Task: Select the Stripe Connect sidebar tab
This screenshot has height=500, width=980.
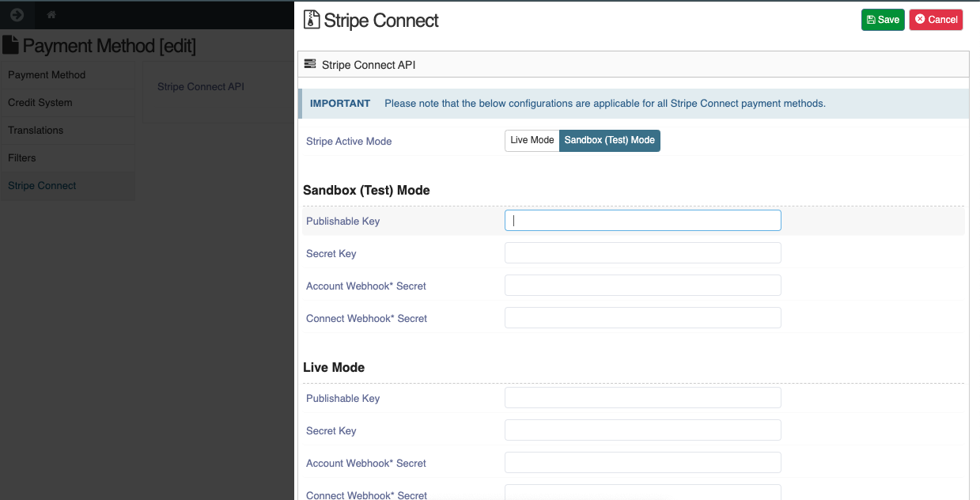Action: point(68,186)
